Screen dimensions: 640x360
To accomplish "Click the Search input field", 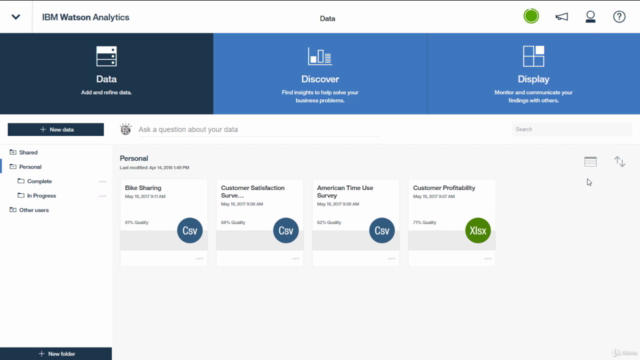I will (572, 129).
